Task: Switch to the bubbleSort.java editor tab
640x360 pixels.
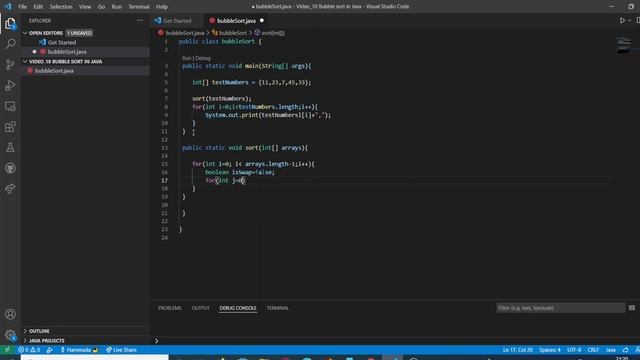Action: pos(236,21)
